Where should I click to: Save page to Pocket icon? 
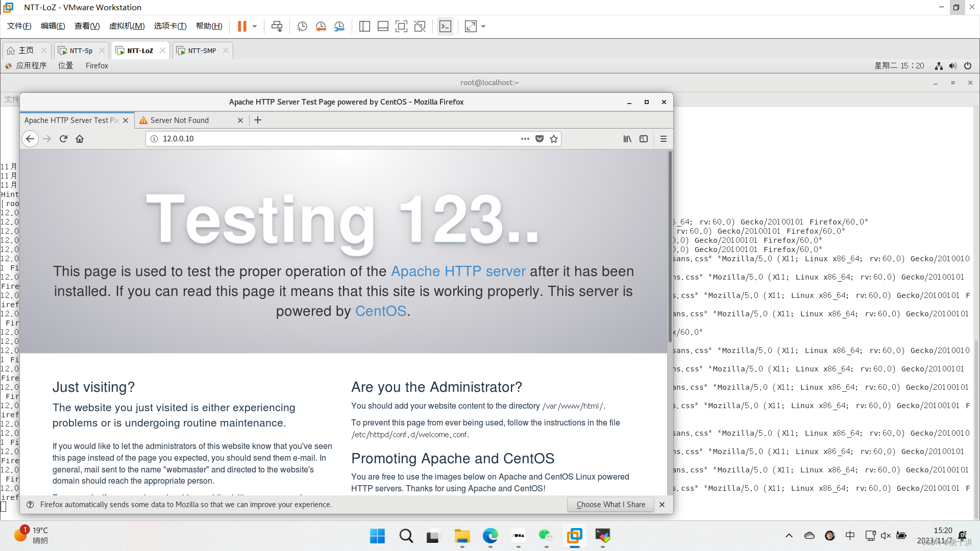click(x=540, y=139)
